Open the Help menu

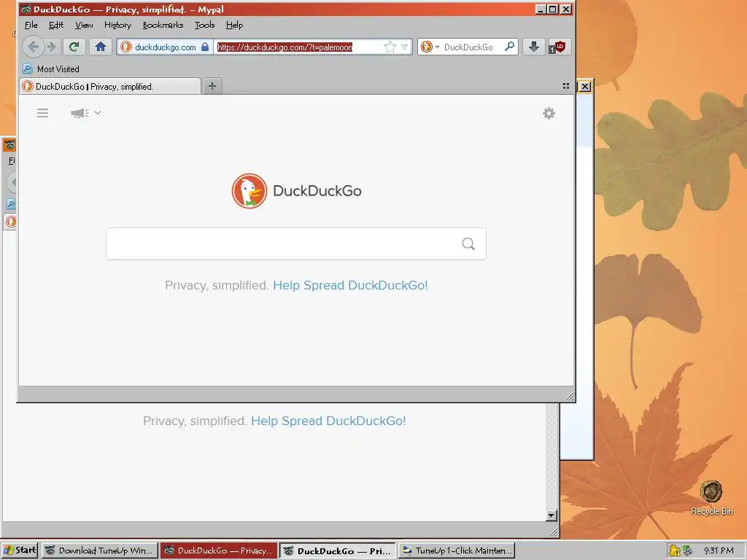coord(234,26)
